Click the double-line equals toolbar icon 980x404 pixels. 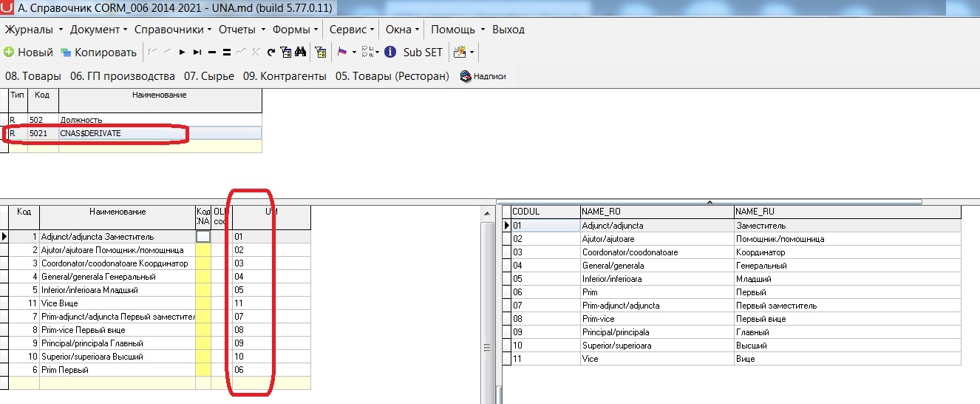click(x=227, y=53)
